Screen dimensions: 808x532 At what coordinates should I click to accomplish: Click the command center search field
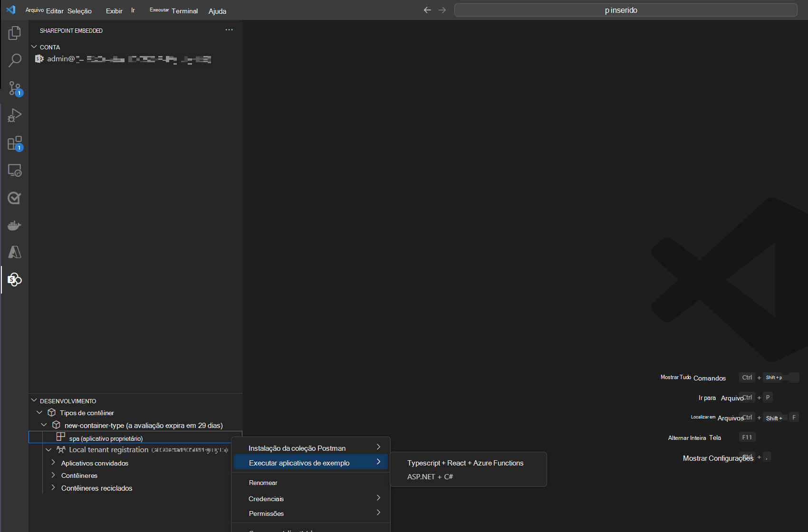point(625,10)
